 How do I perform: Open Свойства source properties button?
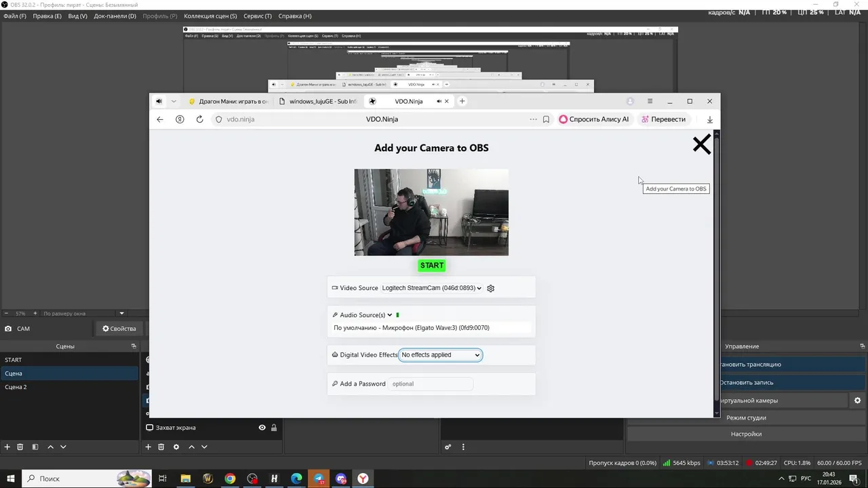(x=119, y=329)
